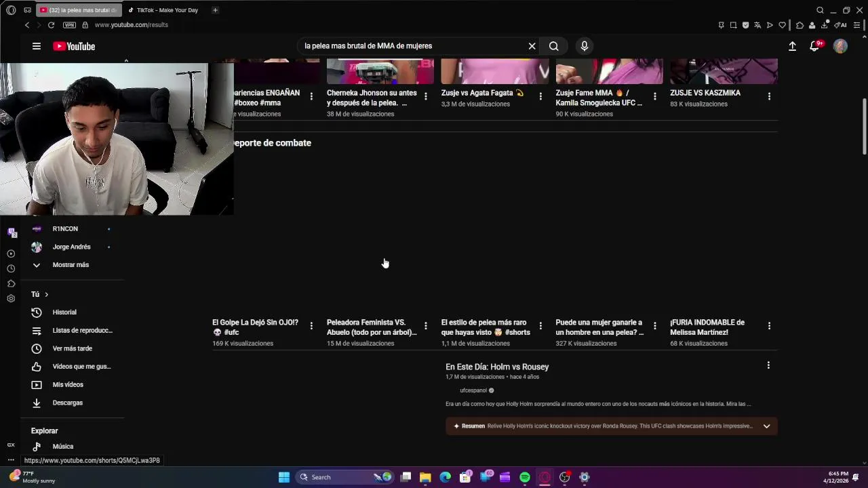This screenshot has height=488, width=868.
Task: Open options for El Golpe La Dejó Sin OJO
Action: (x=311, y=326)
